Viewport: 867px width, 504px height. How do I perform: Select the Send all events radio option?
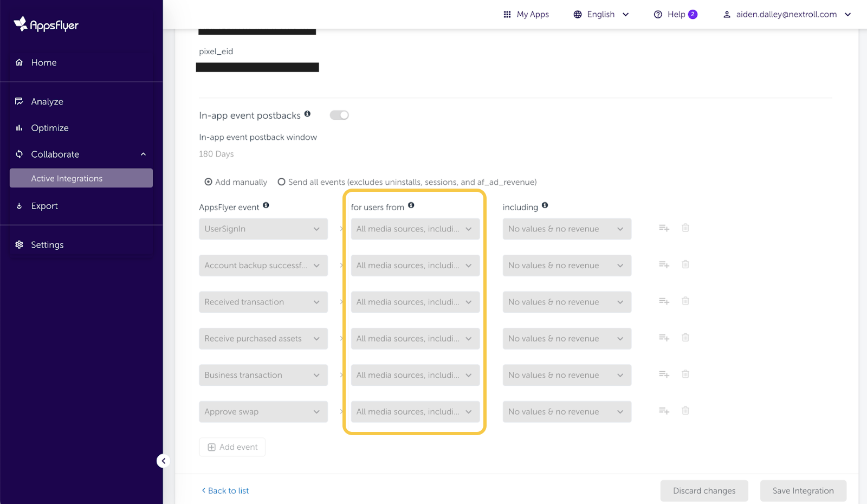click(282, 182)
